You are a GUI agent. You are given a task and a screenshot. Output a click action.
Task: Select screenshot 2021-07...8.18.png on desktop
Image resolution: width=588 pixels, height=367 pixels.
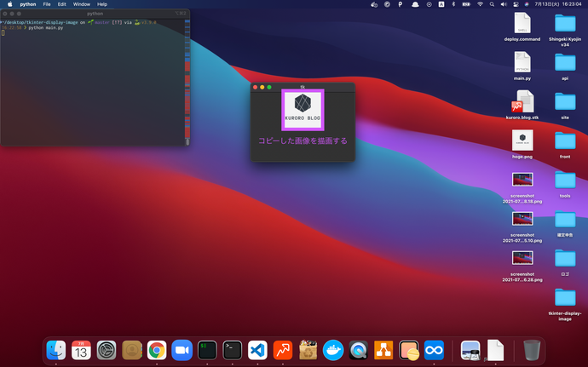[522, 187]
